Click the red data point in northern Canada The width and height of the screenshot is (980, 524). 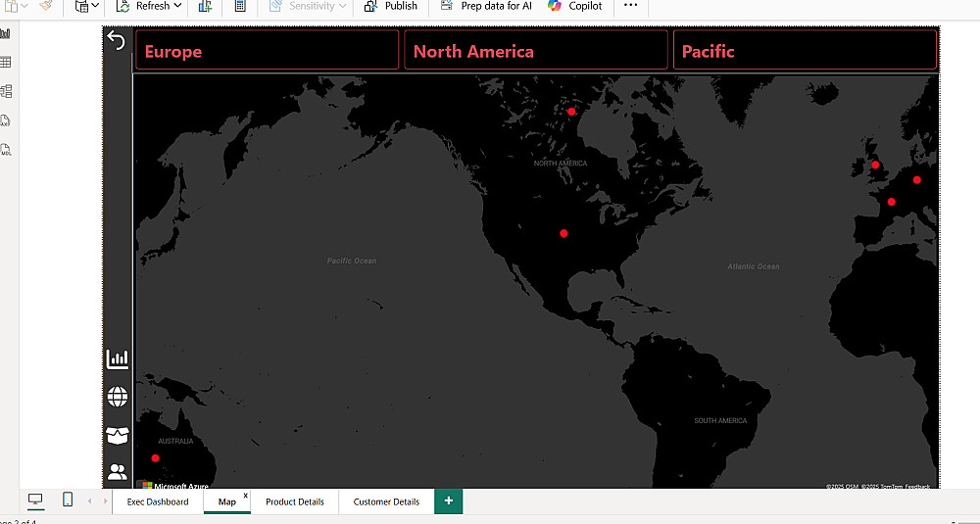(571, 112)
